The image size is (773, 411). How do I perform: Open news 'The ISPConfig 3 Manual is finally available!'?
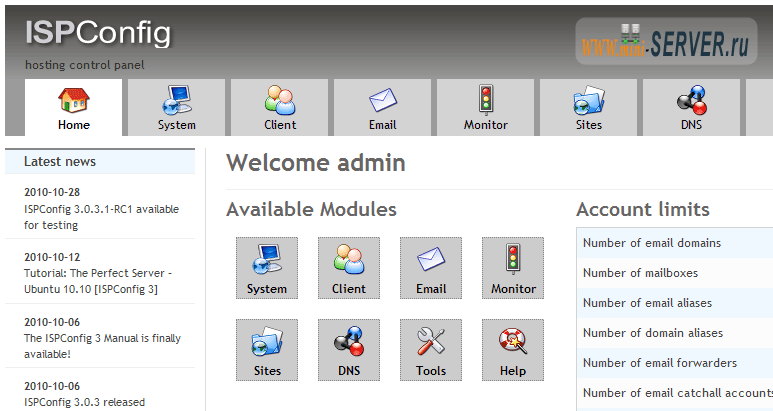[x=102, y=346]
